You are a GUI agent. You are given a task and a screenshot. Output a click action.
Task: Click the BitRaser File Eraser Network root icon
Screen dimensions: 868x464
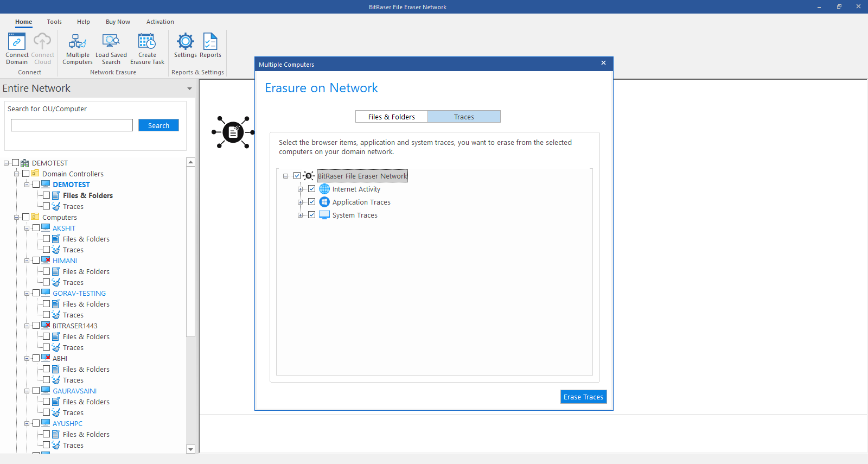pyautogui.click(x=309, y=176)
